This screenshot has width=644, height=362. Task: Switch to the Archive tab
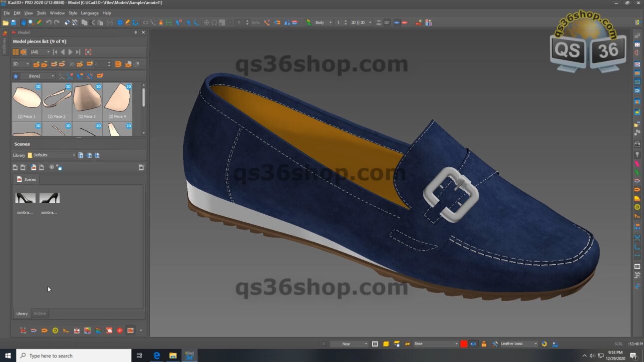pyautogui.click(x=39, y=313)
